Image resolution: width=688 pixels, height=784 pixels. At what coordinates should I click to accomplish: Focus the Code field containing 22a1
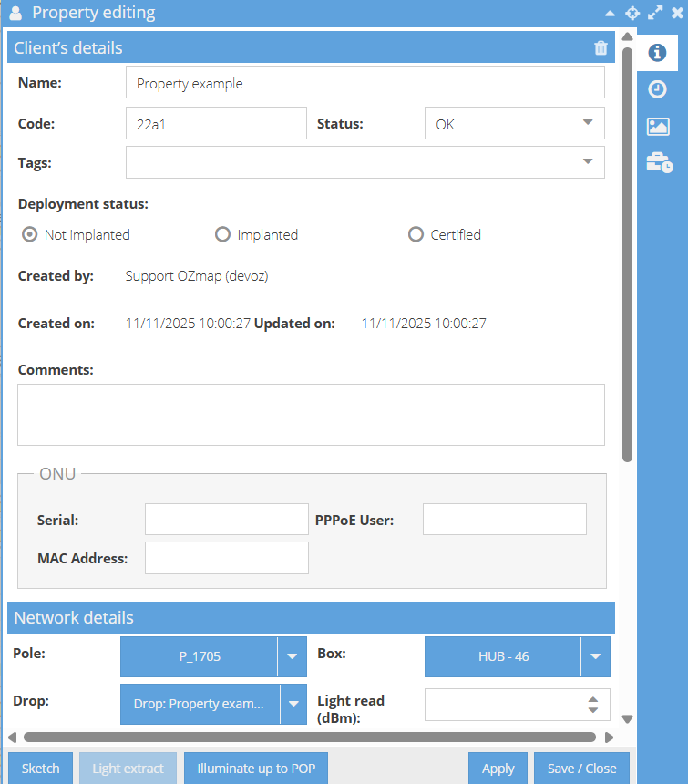click(216, 123)
